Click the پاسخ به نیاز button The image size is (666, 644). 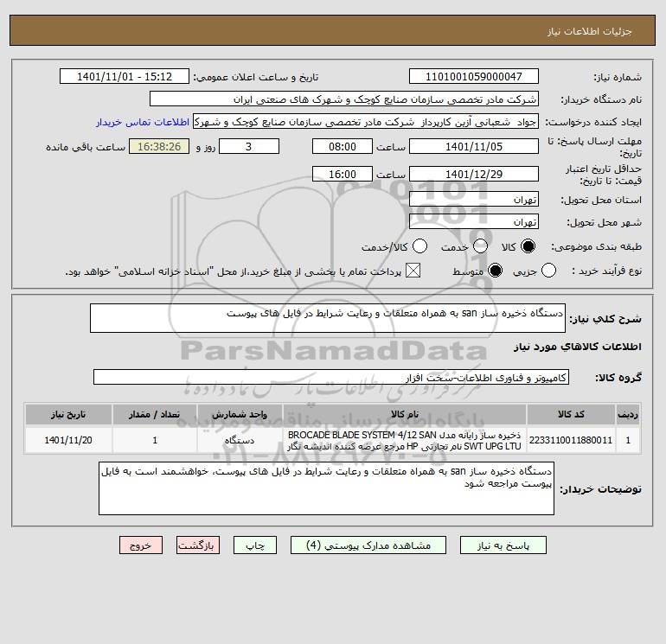[503, 545]
